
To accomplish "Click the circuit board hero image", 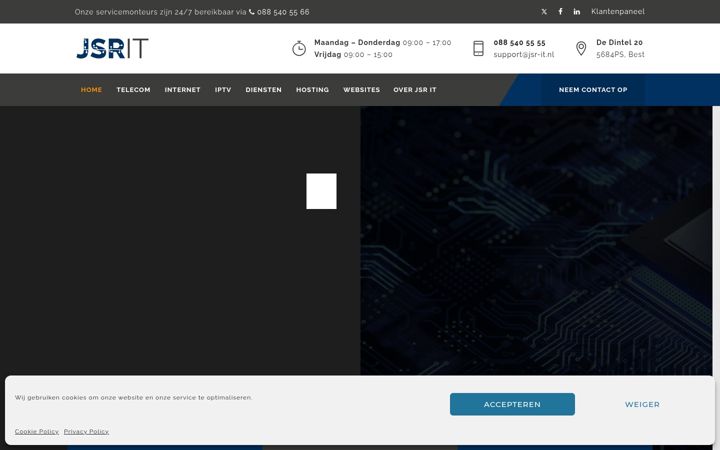I will [536, 241].
